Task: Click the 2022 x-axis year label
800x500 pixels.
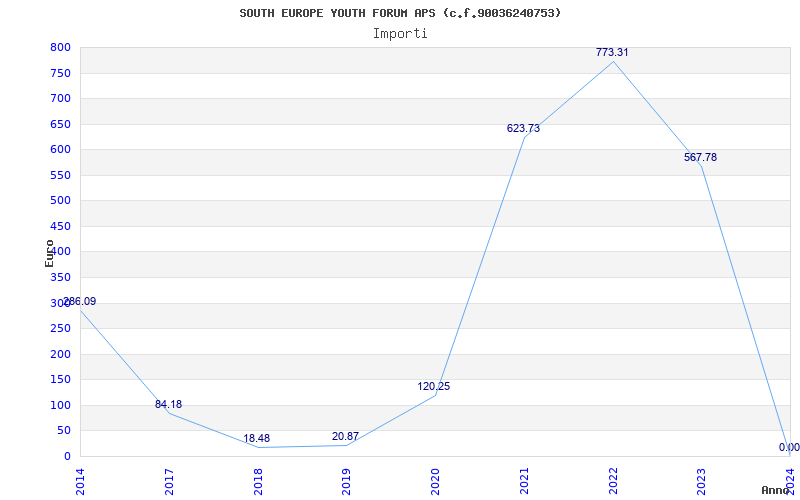Action: (x=613, y=482)
